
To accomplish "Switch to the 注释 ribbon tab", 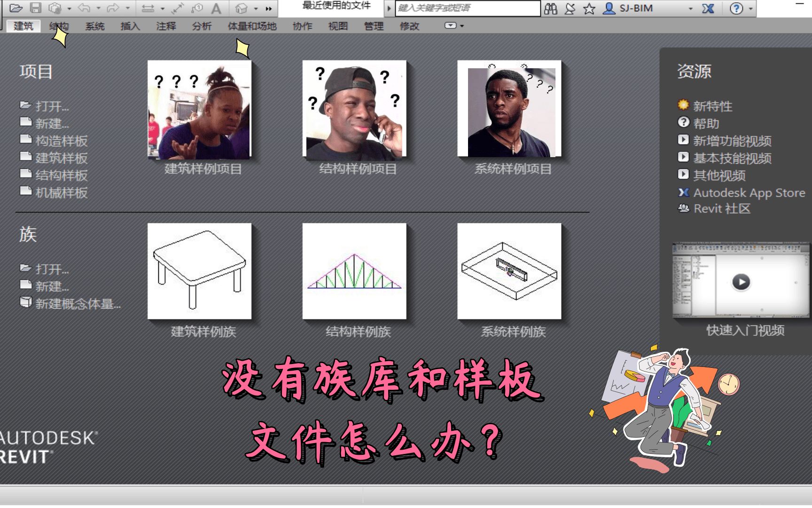I will (x=166, y=26).
